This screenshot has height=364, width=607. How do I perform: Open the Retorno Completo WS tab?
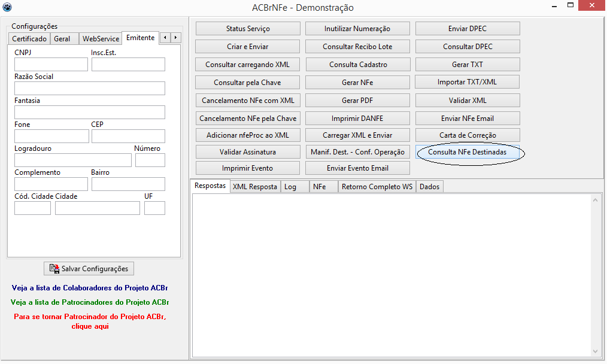pyautogui.click(x=377, y=187)
